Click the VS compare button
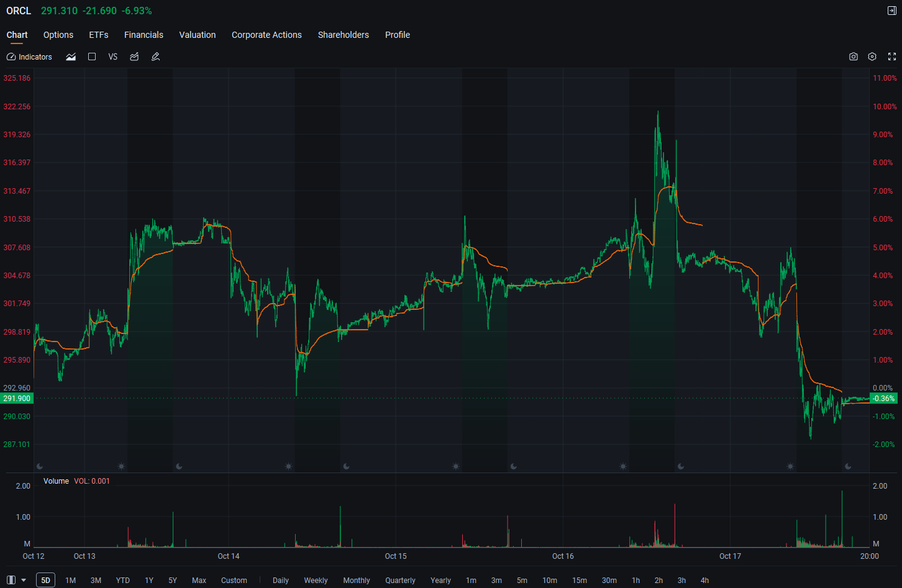 (113, 57)
